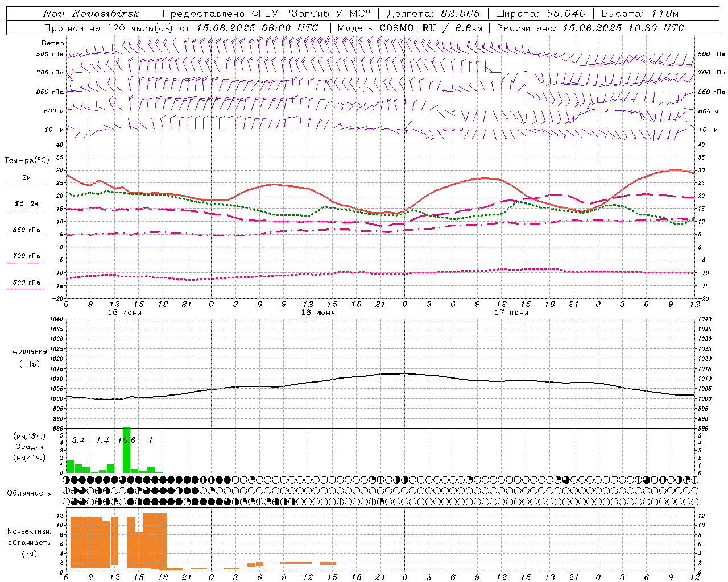Screen dimensions: 728x582
Task: Click the solid red 2м legend line
Action: click(x=26, y=184)
